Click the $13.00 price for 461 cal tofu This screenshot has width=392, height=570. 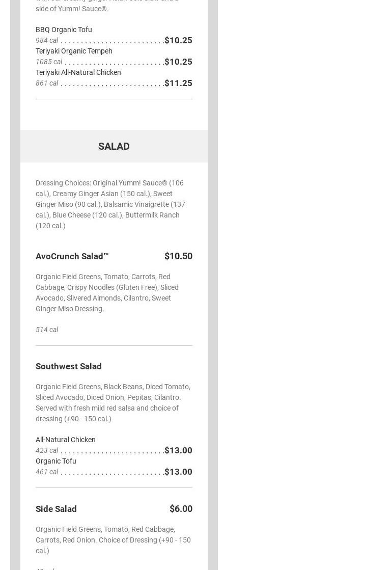(178, 472)
